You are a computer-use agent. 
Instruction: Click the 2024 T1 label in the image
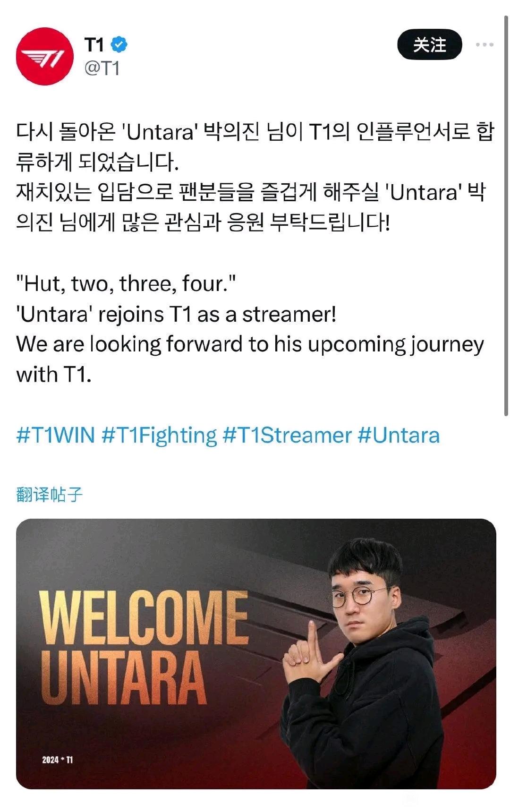[57, 760]
